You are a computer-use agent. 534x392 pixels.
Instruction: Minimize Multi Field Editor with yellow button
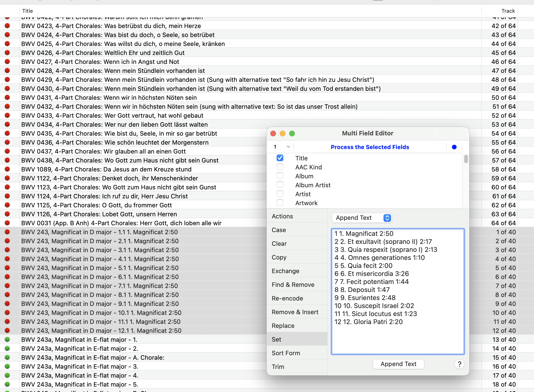282,133
